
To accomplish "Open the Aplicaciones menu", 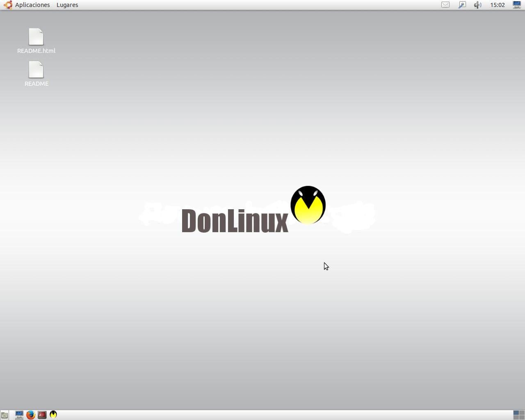I will coord(32,5).
